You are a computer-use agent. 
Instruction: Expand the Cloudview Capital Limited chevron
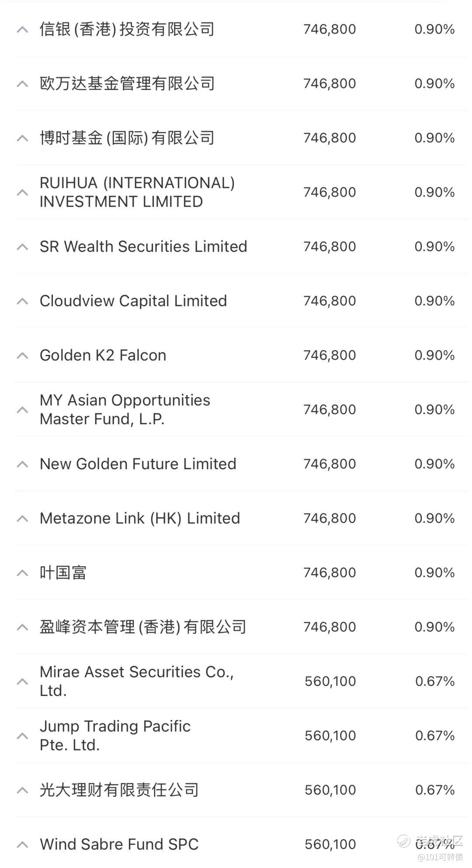coord(22,301)
